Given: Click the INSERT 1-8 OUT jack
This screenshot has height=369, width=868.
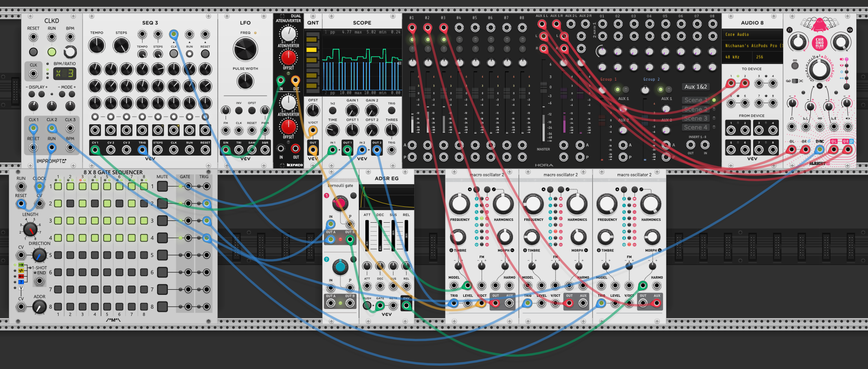Looking at the screenshot, I should [x=691, y=145].
